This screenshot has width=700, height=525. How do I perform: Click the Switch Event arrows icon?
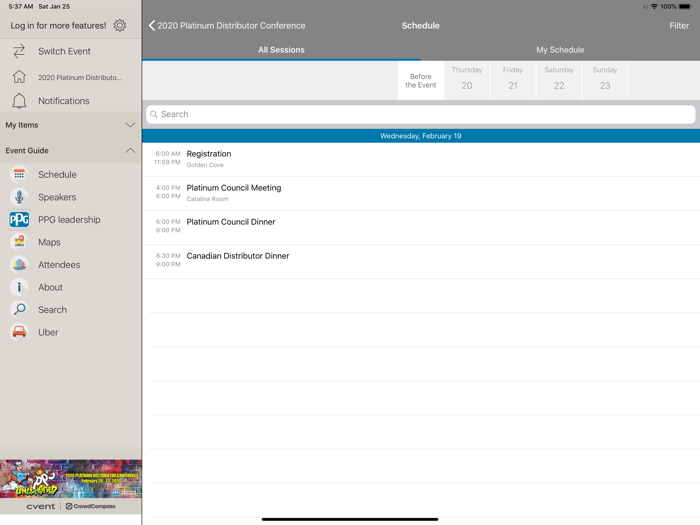pyautogui.click(x=19, y=51)
